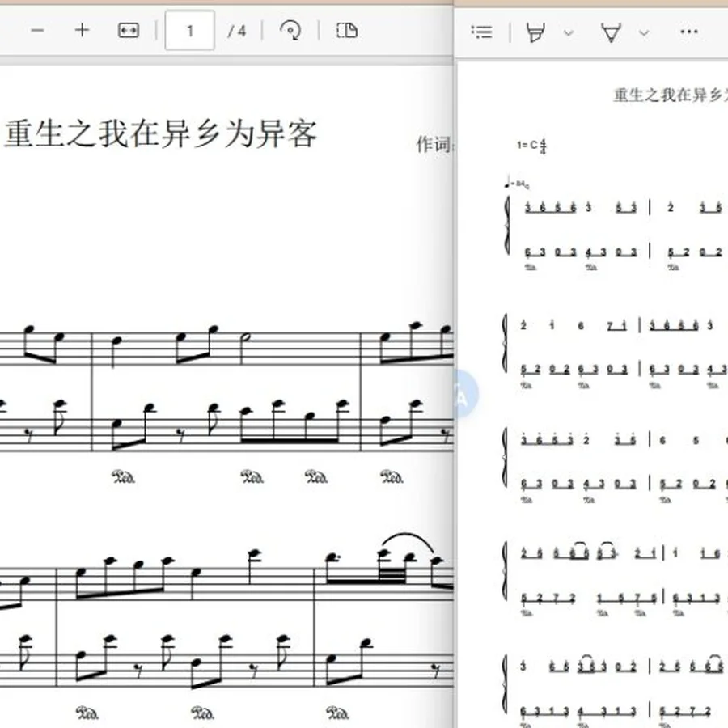Click the title 重生之我在异乡为异客 in left document
Screen dimensions: 728x728
(161, 133)
